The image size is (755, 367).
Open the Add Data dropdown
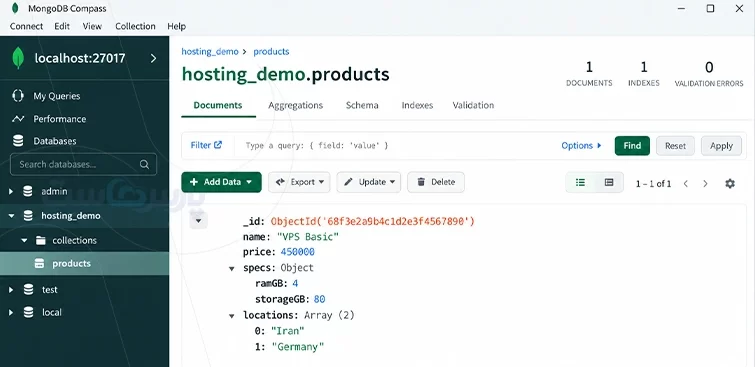coord(221,182)
